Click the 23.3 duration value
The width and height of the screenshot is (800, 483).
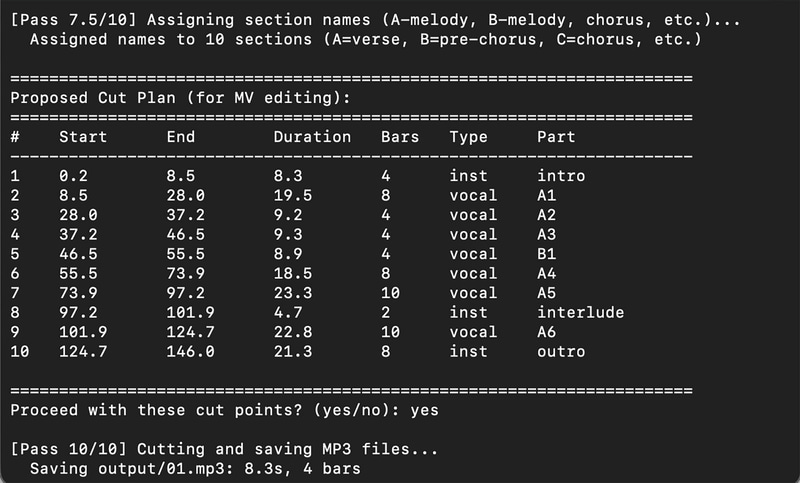click(x=288, y=293)
